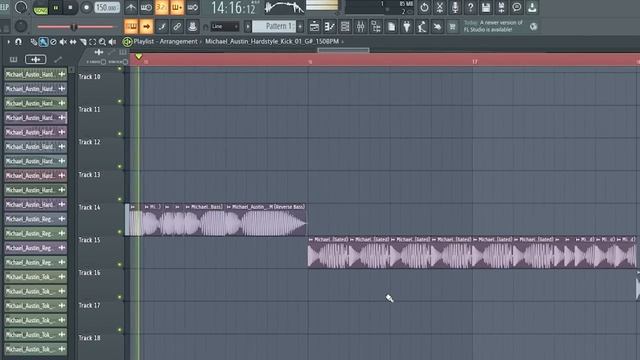Click the pink song position slider
The width and height of the screenshot is (640, 360).
tap(76, 27)
